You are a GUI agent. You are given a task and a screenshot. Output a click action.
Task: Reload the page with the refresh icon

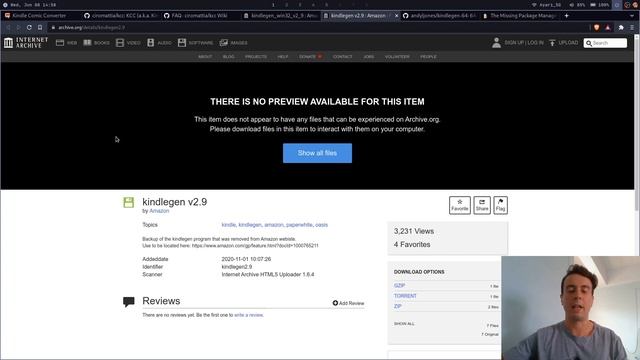coord(29,27)
